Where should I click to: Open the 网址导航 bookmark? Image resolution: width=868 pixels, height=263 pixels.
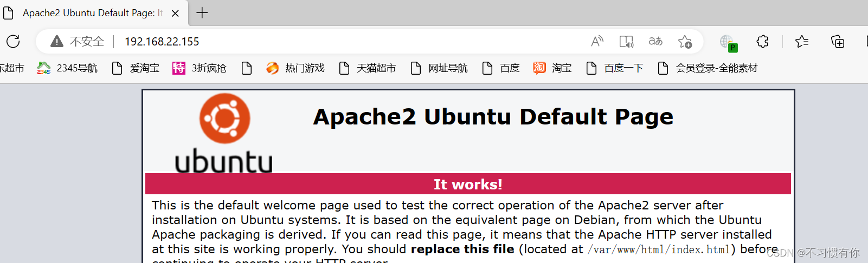tap(439, 68)
